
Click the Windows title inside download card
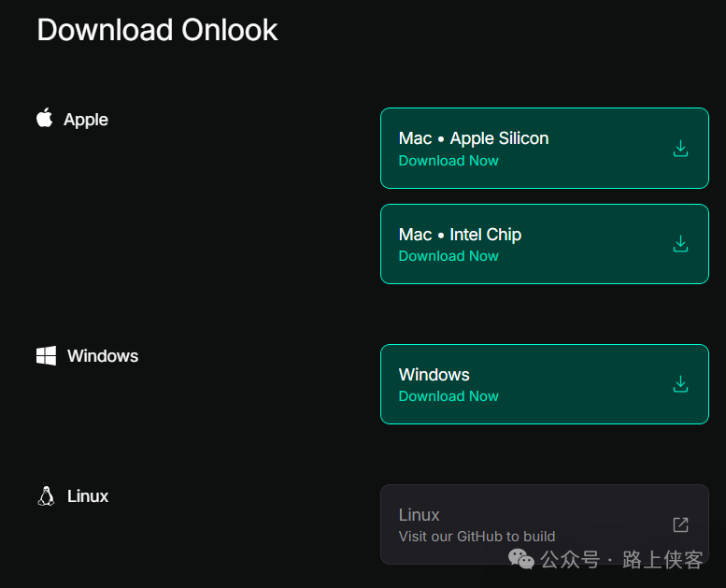point(434,374)
